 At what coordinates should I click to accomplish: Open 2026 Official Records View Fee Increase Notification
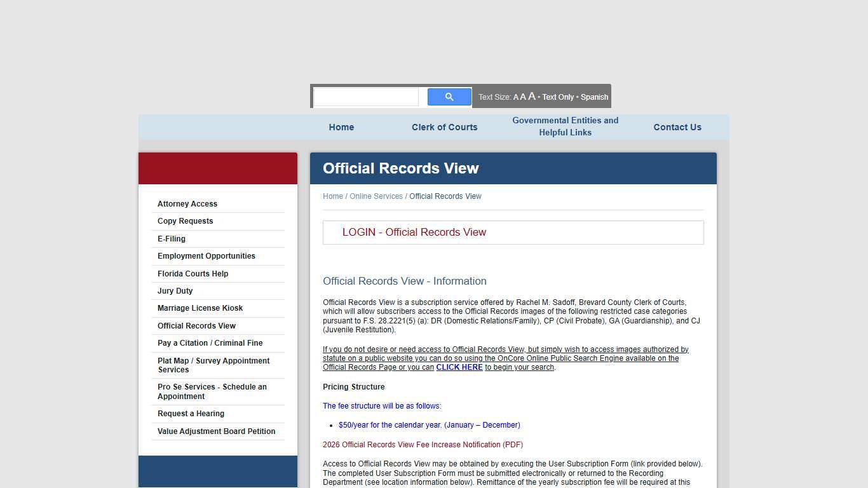422,444
